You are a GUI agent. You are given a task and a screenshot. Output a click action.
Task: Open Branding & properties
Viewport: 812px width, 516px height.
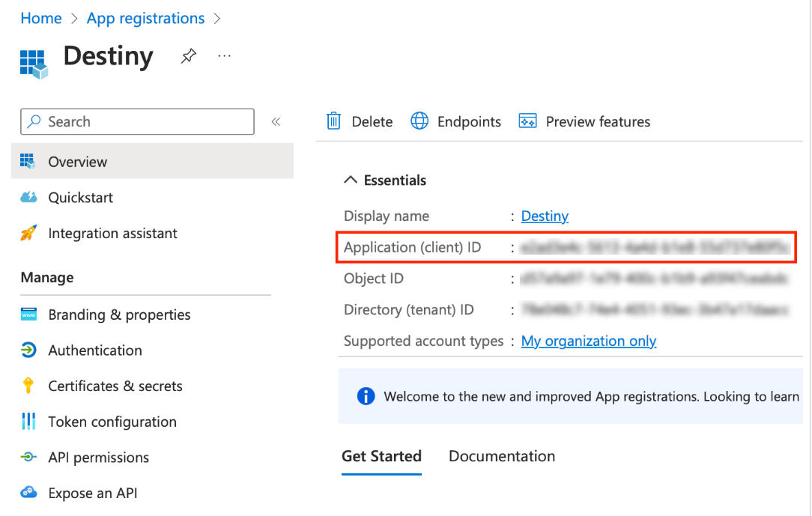click(x=118, y=315)
